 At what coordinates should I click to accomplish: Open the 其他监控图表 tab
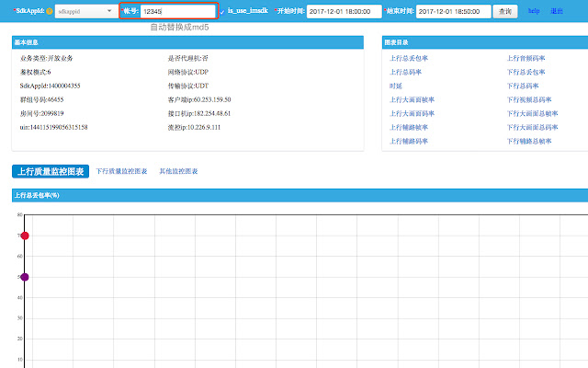pos(178,171)
